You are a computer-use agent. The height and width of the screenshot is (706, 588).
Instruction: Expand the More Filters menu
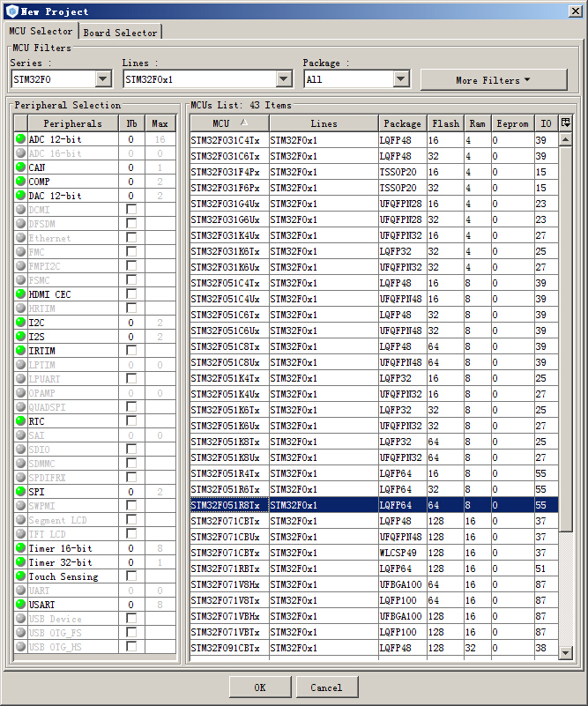(x=494, y=80)
